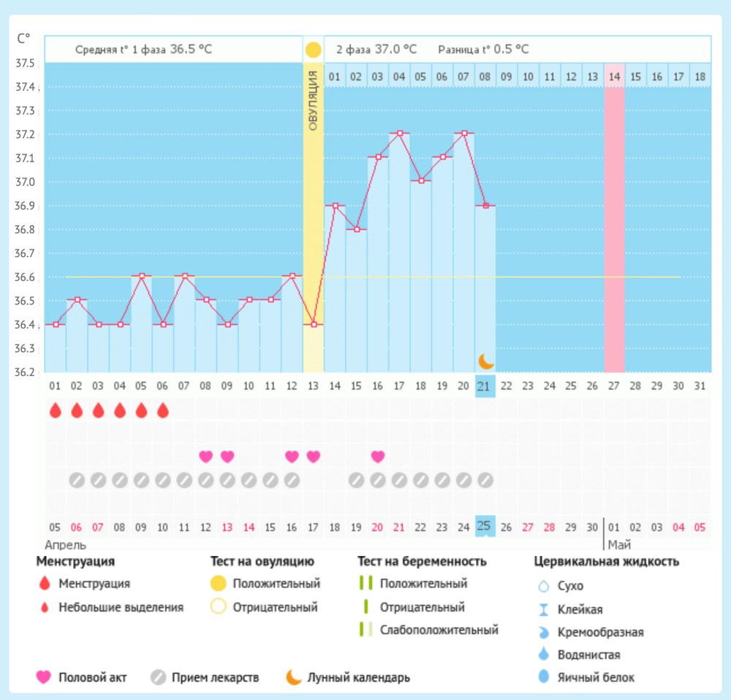Click the 'Яичный белок' legend drop icon
Screen dimensions: 731x700
coord(543,677)
